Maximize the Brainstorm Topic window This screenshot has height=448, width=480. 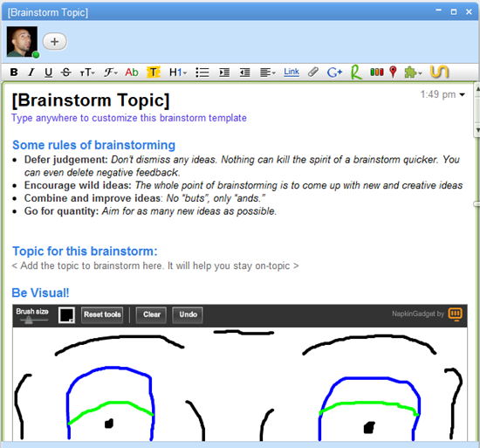tap(454, 11)
